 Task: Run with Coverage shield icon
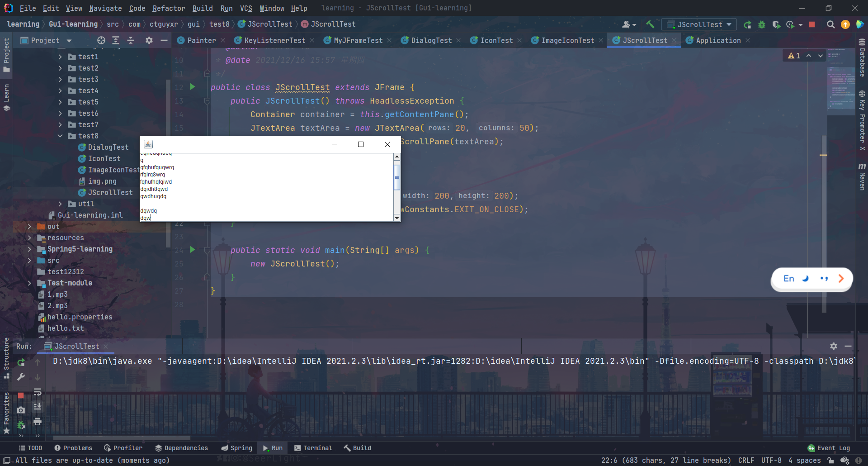pyautogui.click(x=776, y=24)
